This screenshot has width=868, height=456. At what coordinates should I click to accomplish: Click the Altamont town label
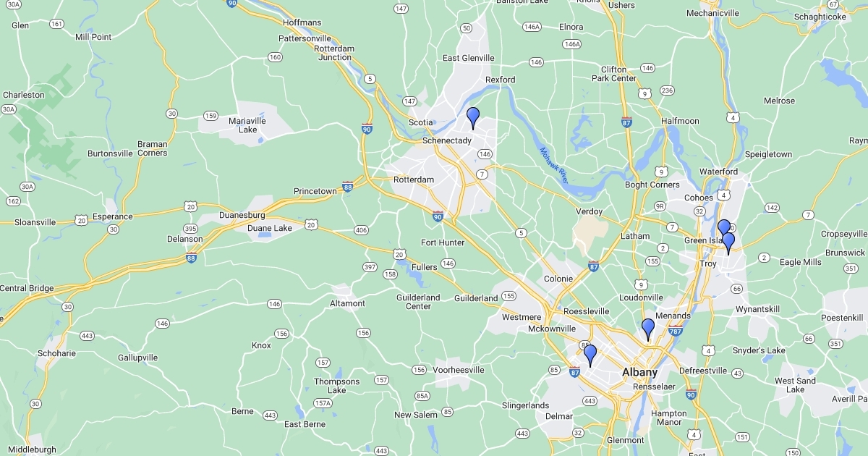coord(348,303)
